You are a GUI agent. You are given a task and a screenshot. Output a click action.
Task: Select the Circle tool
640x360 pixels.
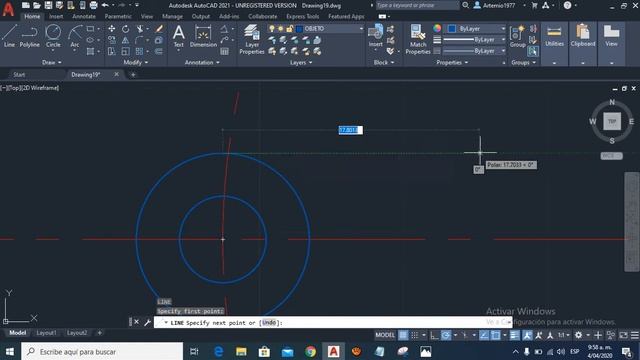[x=53, y=36]
